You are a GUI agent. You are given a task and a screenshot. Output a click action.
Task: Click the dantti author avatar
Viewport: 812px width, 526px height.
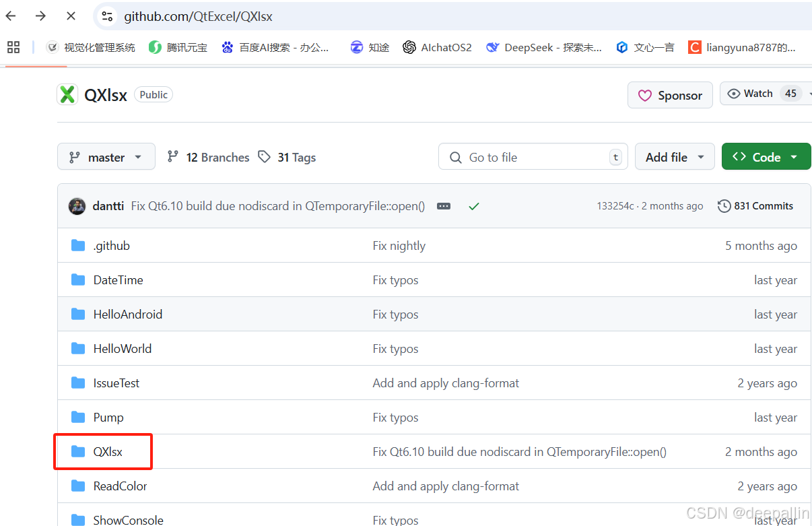click(x=77, y=206)
